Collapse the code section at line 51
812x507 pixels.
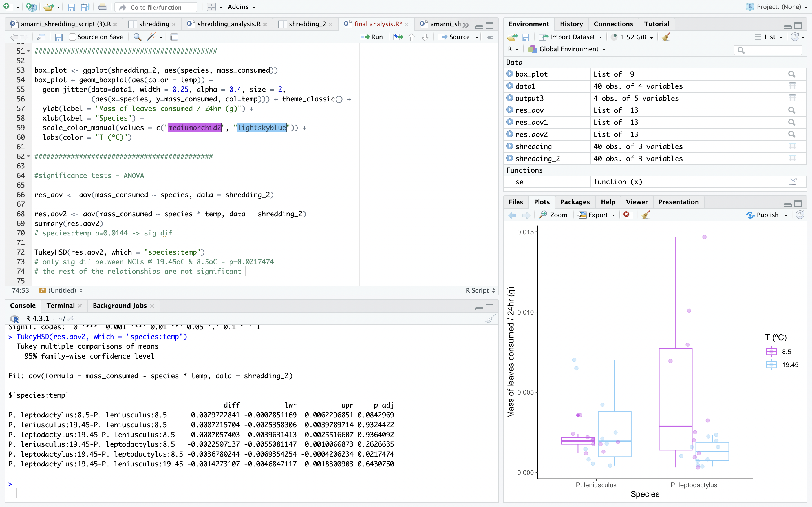pos(28,51)
